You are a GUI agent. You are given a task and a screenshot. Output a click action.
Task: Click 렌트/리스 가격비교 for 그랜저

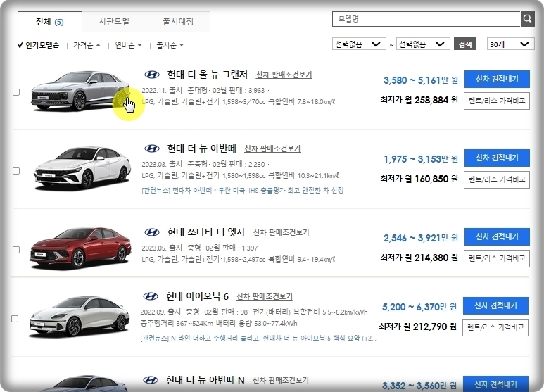(497, 101)
